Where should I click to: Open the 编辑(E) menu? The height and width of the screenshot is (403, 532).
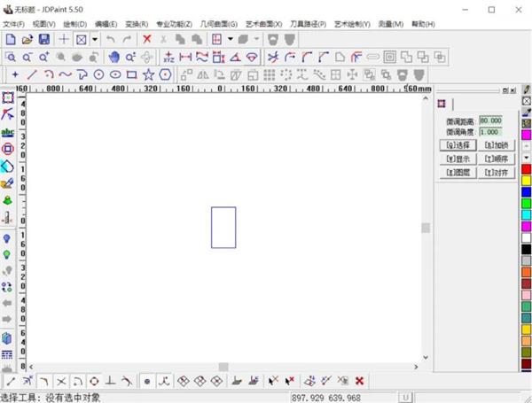pyautogui.click(x=106, y=24)
